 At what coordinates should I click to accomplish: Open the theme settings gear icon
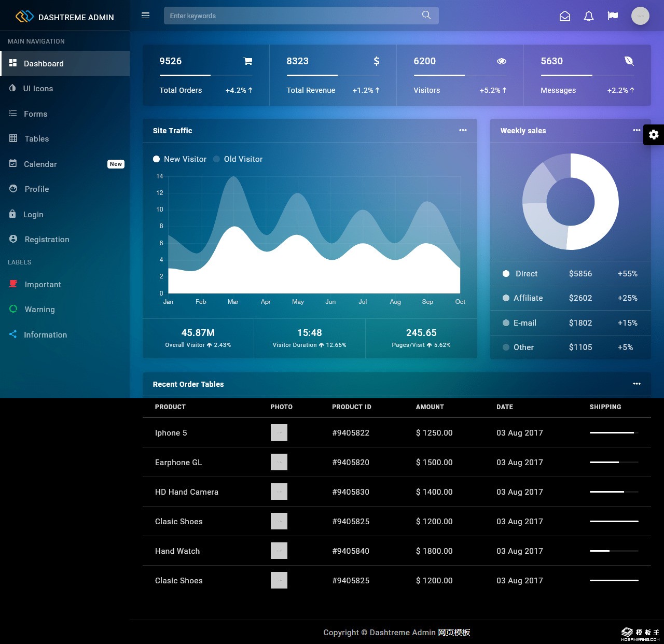pos(654,135)
